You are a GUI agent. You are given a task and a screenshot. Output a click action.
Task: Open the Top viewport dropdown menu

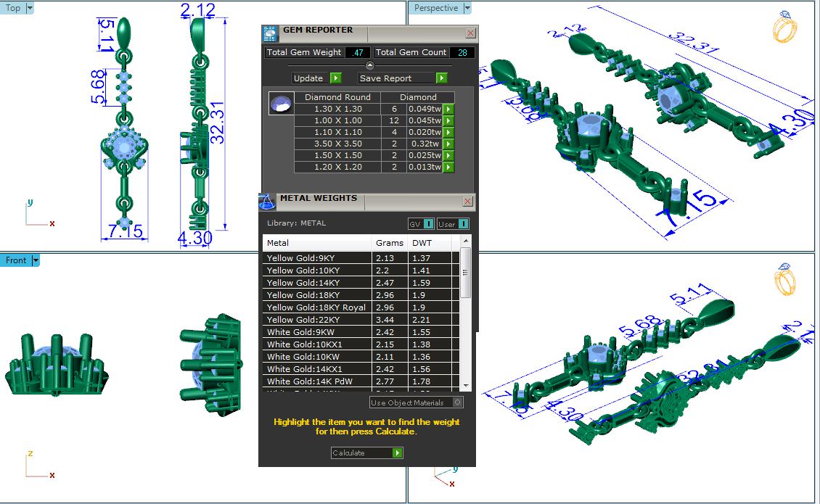(x=29, y=8)
